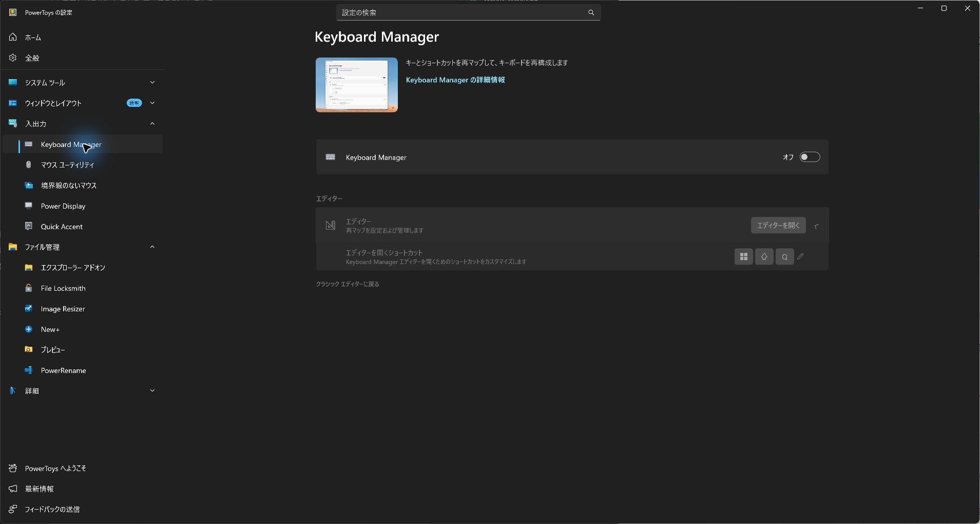This screenshot has width=980, height=524.
Task: Select the ウィンドウとレイアウト category label
Action: (x=53, y=103)
